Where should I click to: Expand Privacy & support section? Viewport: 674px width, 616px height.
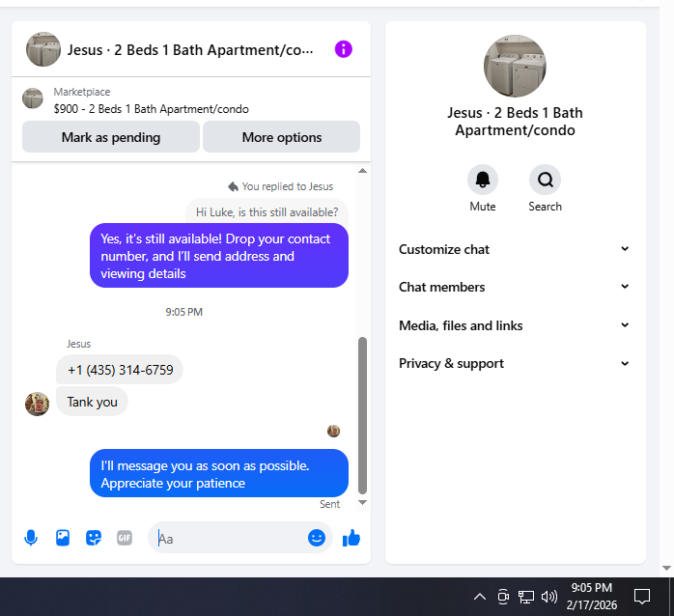pyautogui.click(x=515, y=363)
